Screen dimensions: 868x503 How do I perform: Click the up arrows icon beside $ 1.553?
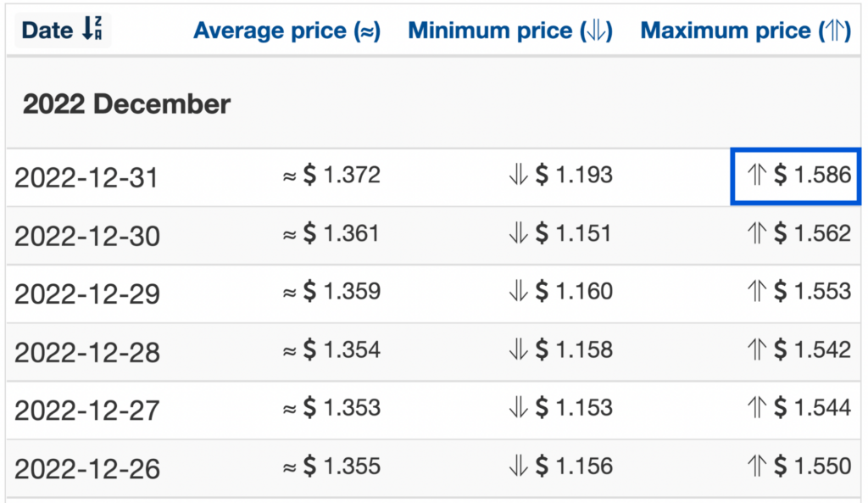click(x=757, y=292)
